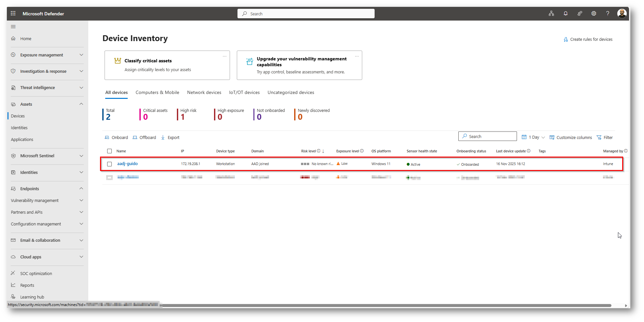This screenshot has height=322, width=644.
Task: Click the Home house icon
Action: tap(13, 38)
